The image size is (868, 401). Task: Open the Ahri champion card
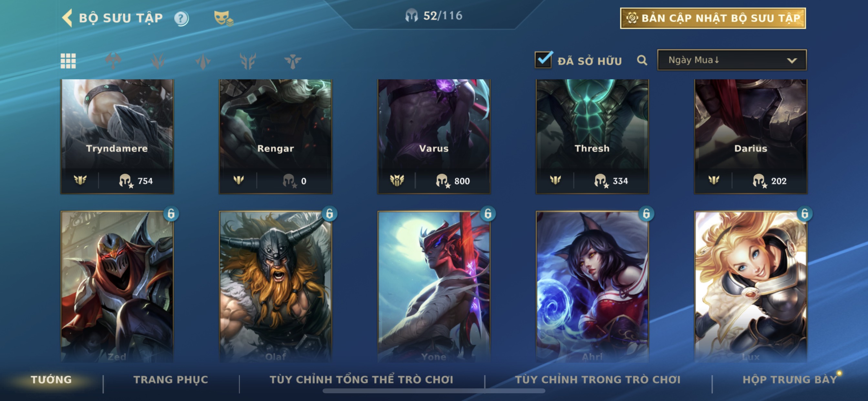[592, 286]
